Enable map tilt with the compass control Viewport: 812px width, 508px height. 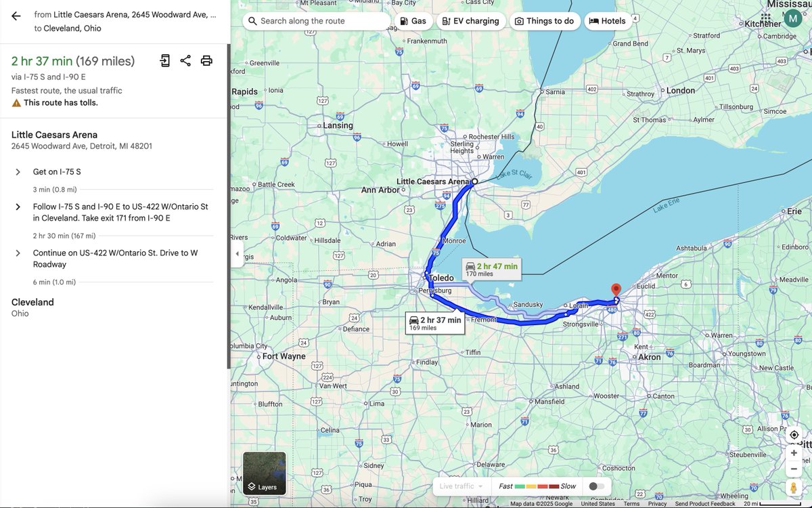click(x=793, y=434)
